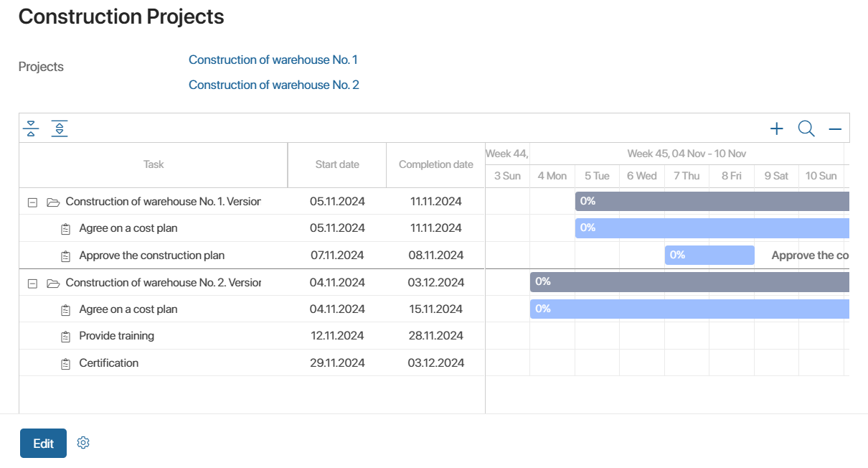868x468 pixels.
Task: Open Construction of warehouse No. 2 link
Action: 274,85
